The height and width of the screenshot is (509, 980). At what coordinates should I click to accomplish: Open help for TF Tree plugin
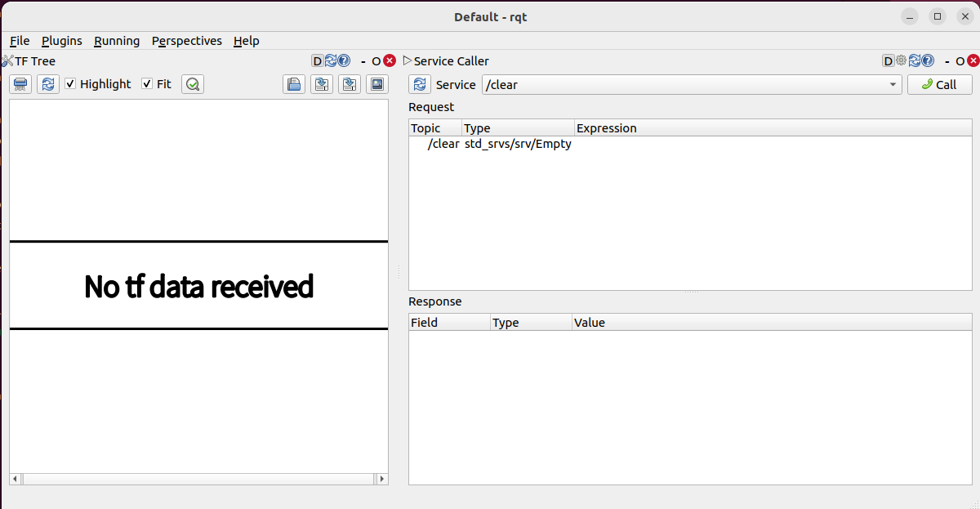[344, 60]
